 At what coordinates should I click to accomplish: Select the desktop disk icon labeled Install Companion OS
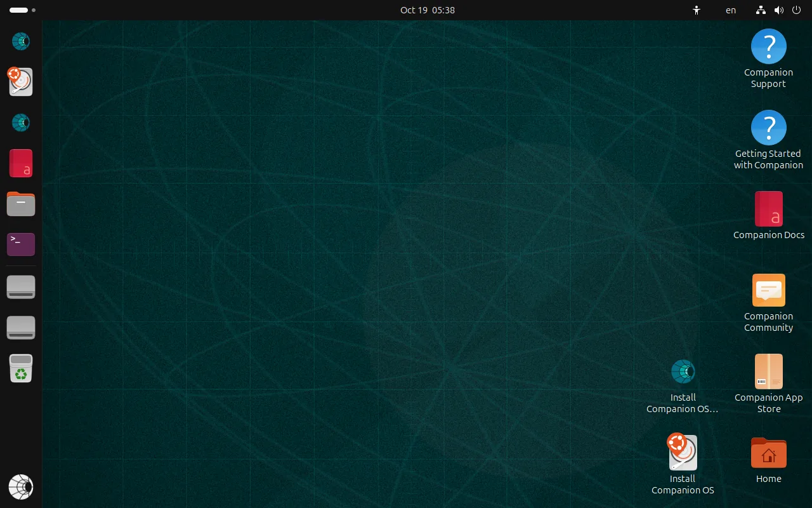683,465
